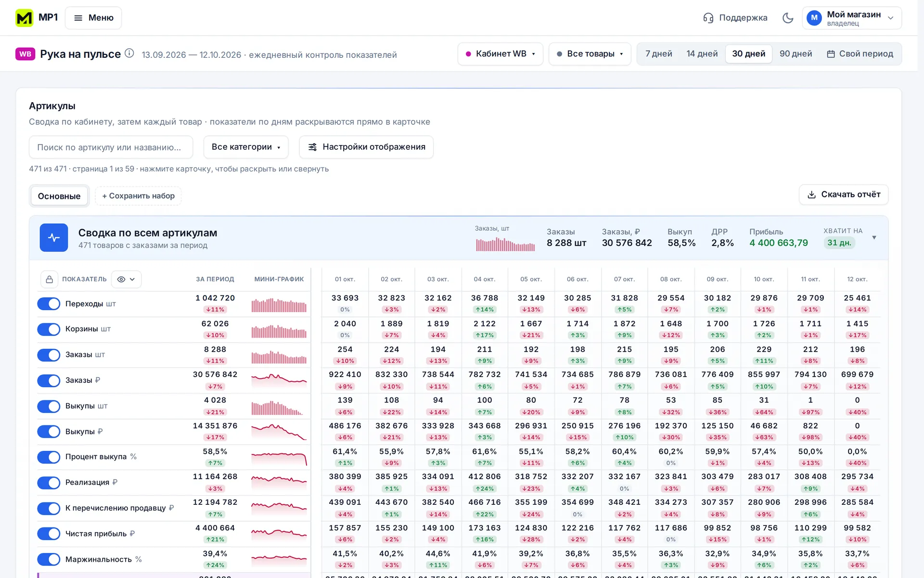Click the lock icon beside ПОКАЗАТЕЛЬ
Viewport: 924px width, 578px height.
49,279
